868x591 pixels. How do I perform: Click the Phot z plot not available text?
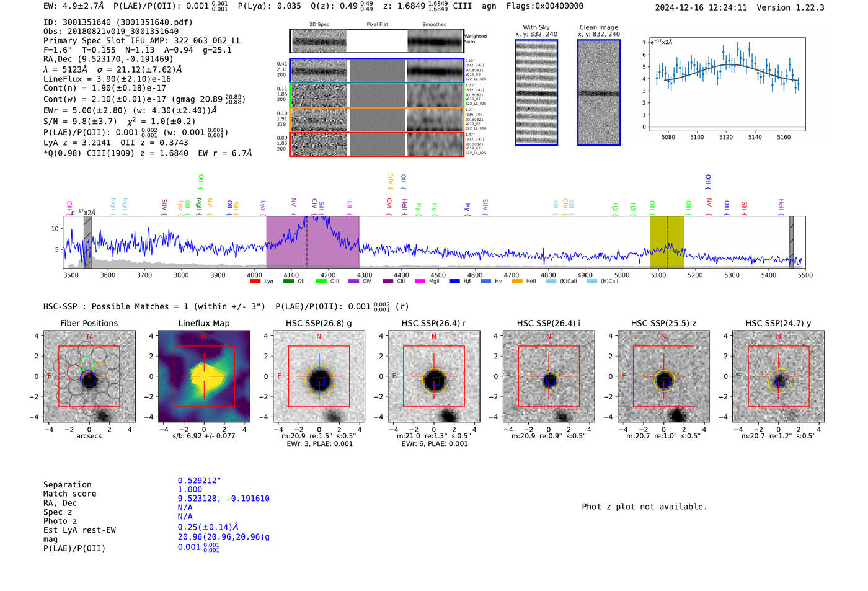[x=644, y=507]
